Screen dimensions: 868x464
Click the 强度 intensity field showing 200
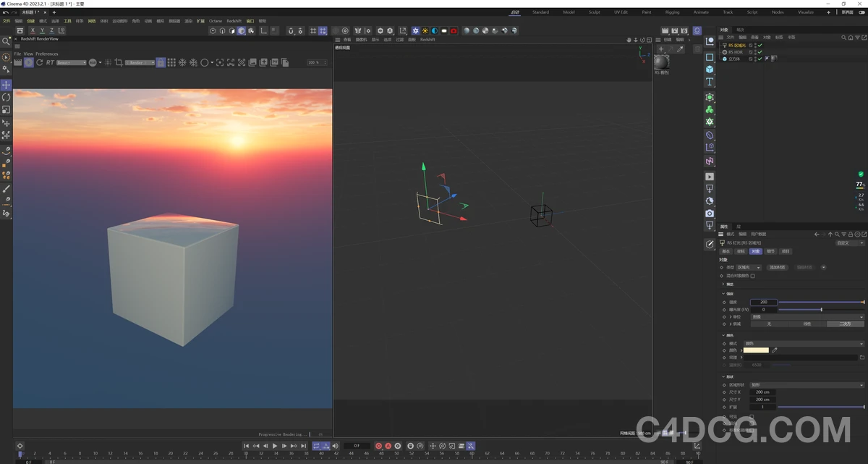click(x=764, y=302)
